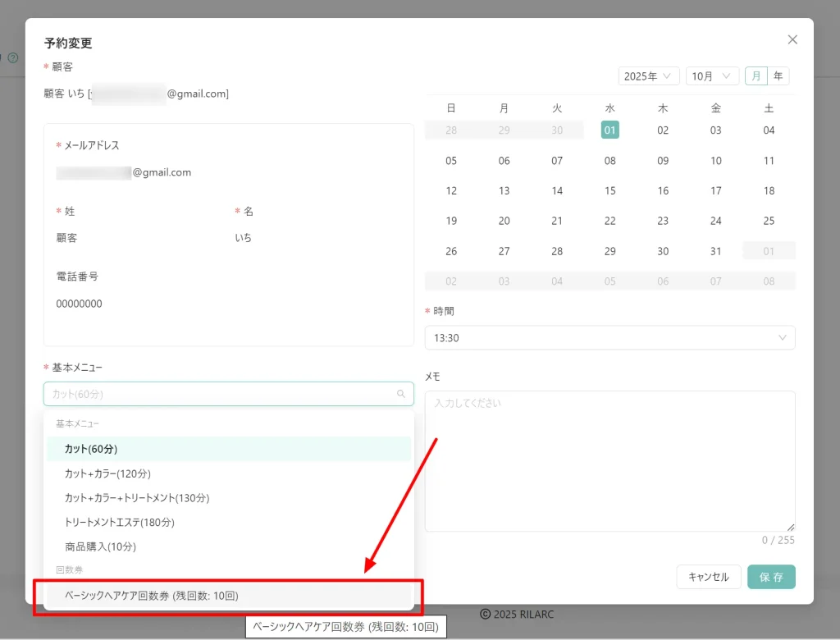This screenshot has width=840, height=640.
Task: Expand the 時間 13:30 time dropdown
Action: [x=609, y=338]
